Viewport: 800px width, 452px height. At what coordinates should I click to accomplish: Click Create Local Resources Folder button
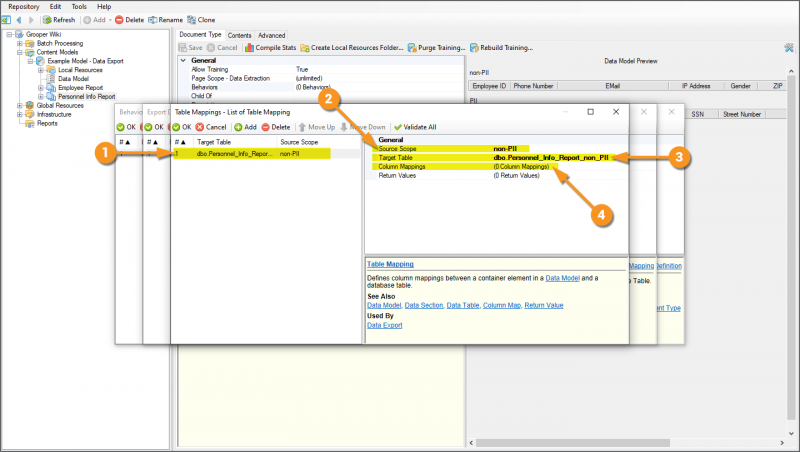point(352,47)
